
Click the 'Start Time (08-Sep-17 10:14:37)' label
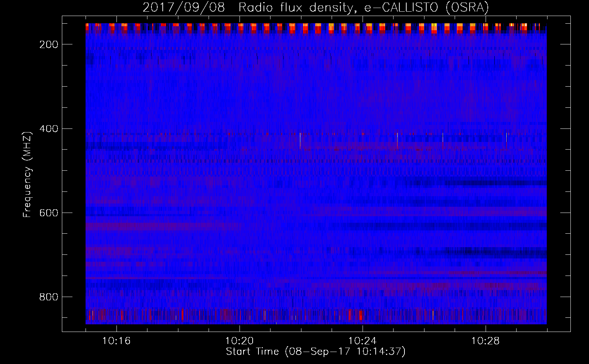click(316, 352)
